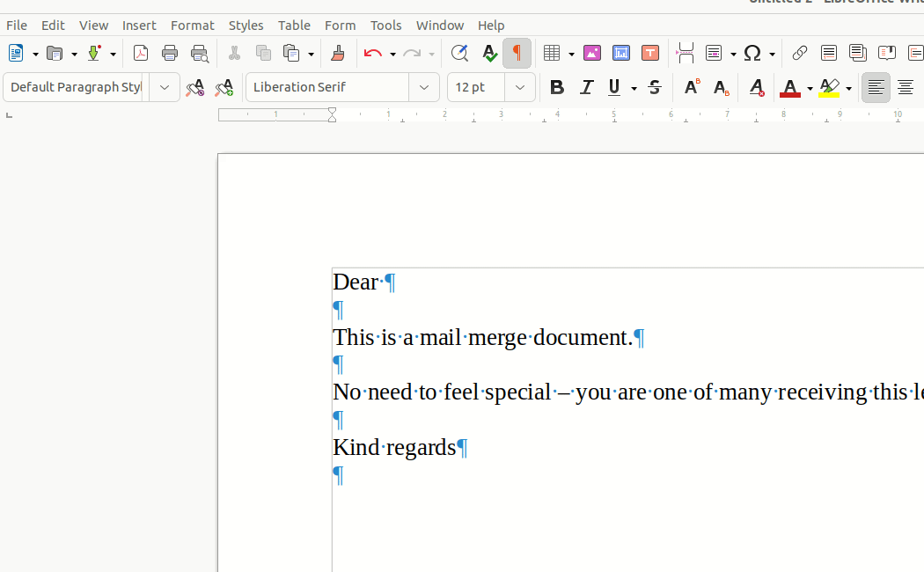Screen dimensions: 924x572
Task: Insert a text box
Action: point(650,54)
